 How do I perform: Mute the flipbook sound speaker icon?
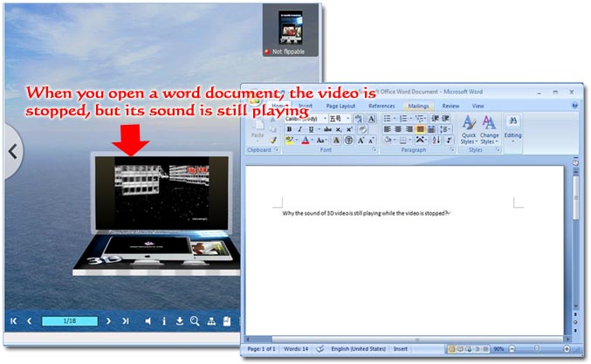tap(148, 321)
